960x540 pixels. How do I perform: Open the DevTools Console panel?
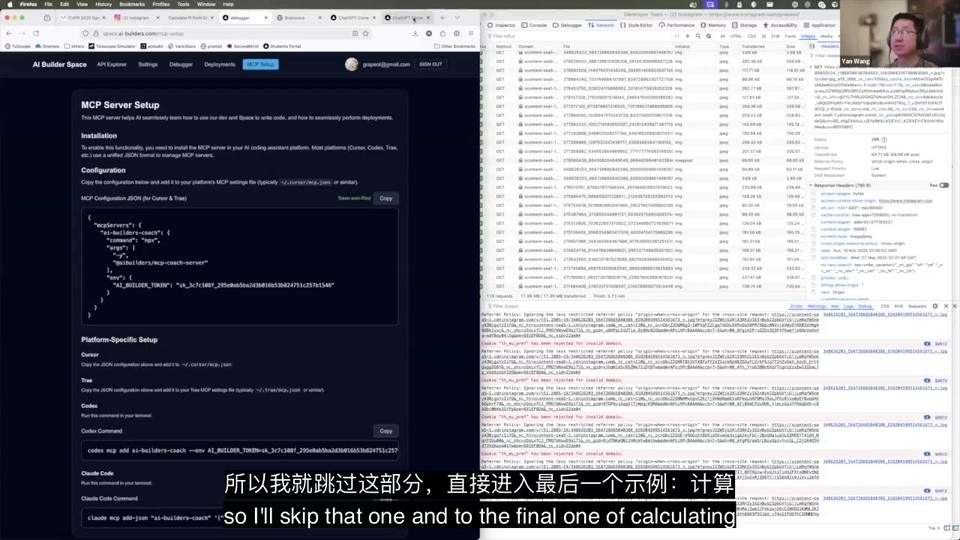pyautogui.click(x=534, y=25)
